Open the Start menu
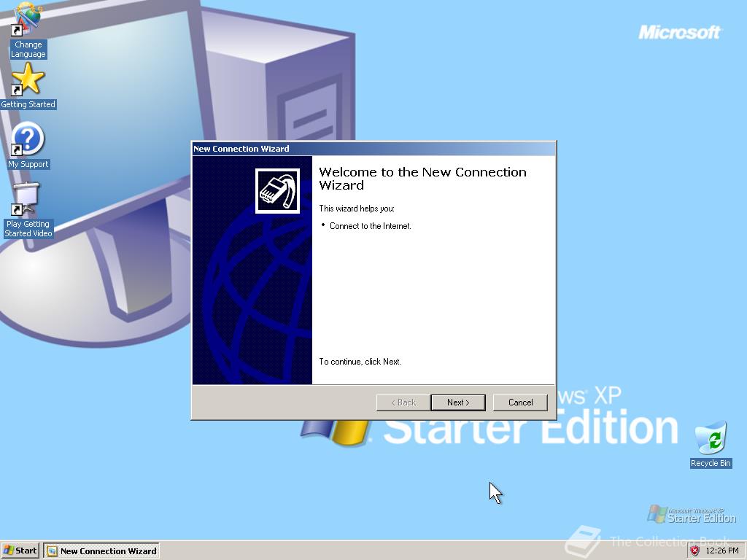 pos(20,551)
